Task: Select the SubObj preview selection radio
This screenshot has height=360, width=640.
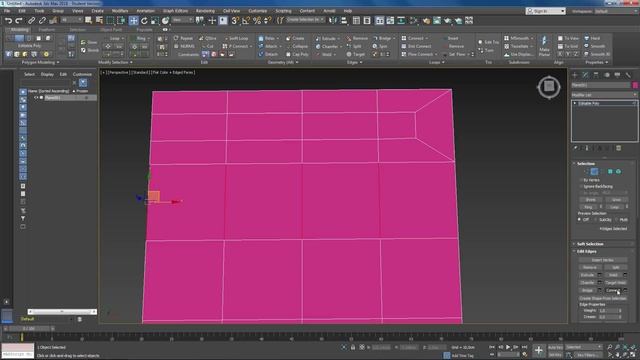Action: click(596, 220)
